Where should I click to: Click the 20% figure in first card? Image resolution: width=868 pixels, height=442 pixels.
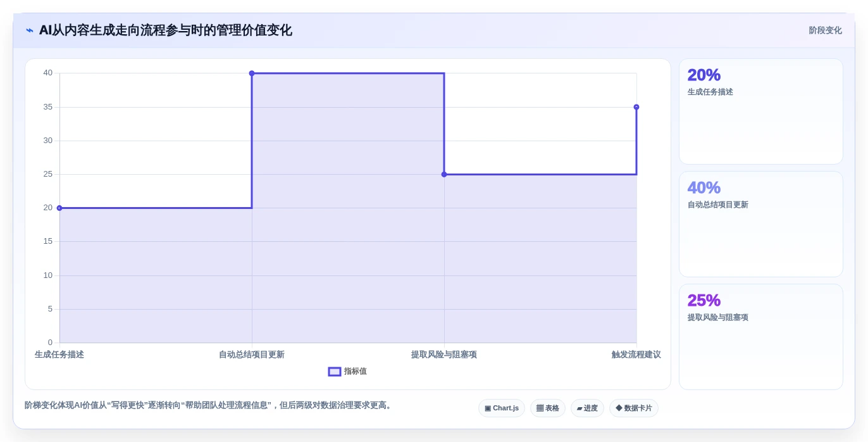point(704,75)
